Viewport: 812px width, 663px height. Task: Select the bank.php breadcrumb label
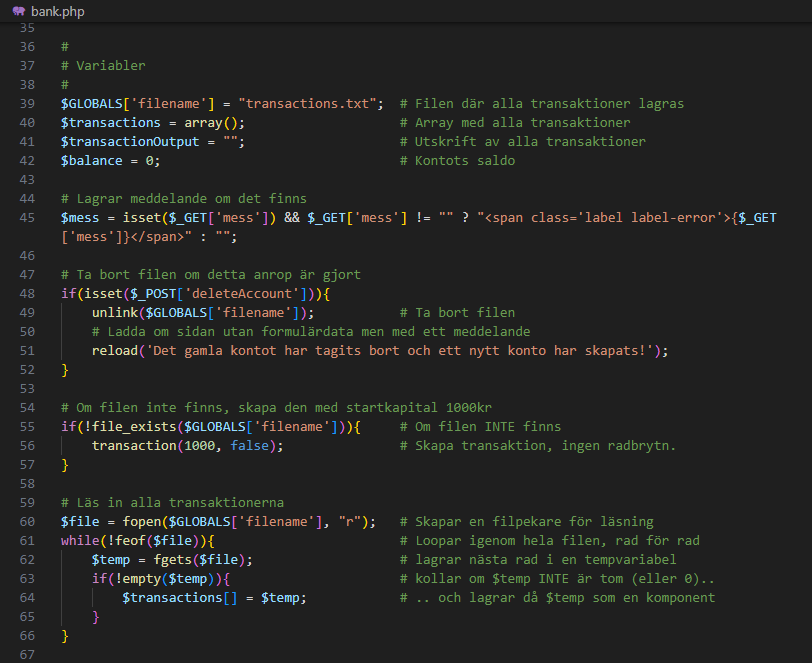[57, 11]
